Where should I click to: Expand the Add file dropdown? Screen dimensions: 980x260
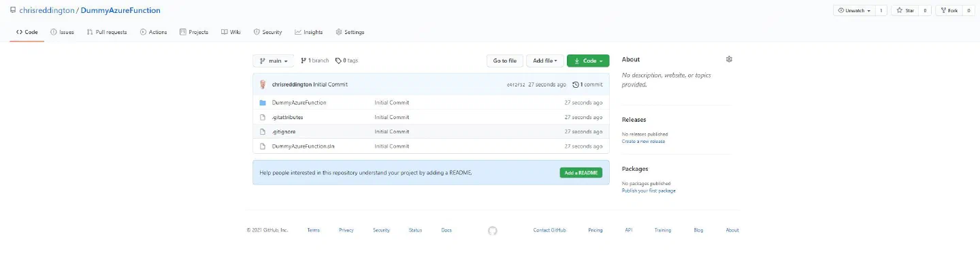[545, 61]
